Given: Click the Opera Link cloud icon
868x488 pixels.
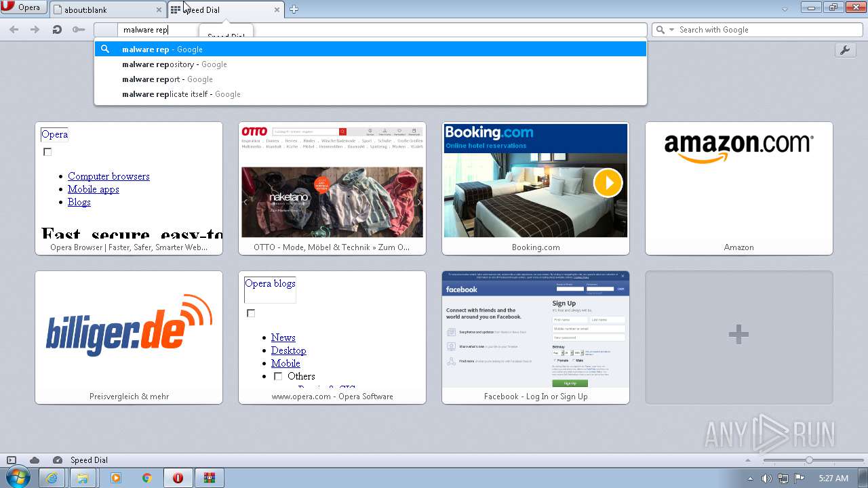Looking at the screenshot, I should tap(35, 460).
